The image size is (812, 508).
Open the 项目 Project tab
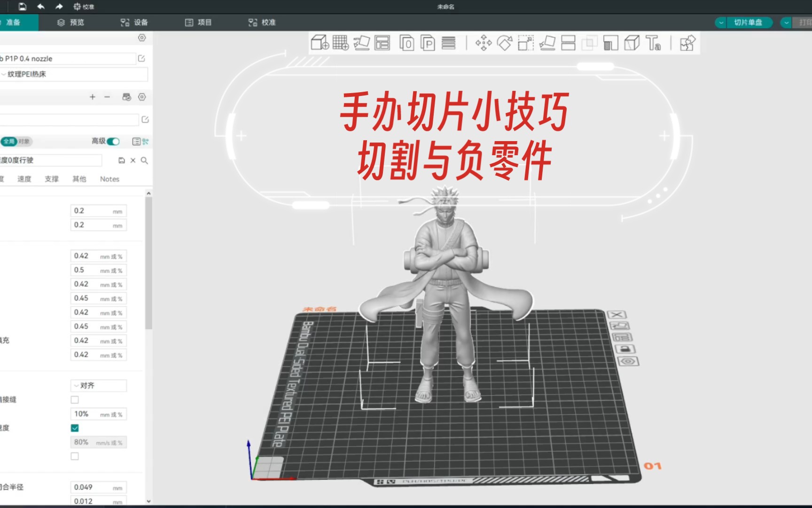[x=198, y=23]
